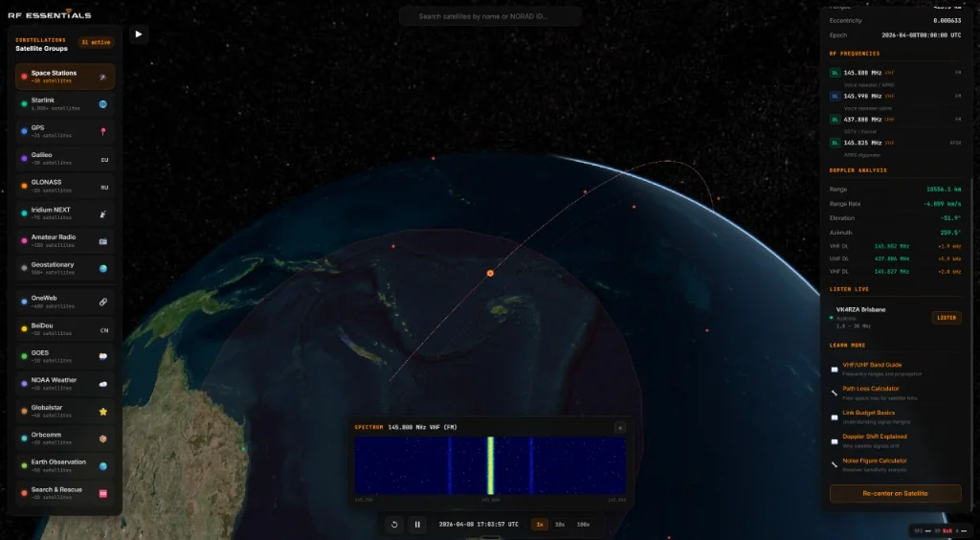Image resolution: width=980 pixels, height=540 pixels.
Task: Click the Azimuth value 259.5°
Action: (x=950, y=233)
